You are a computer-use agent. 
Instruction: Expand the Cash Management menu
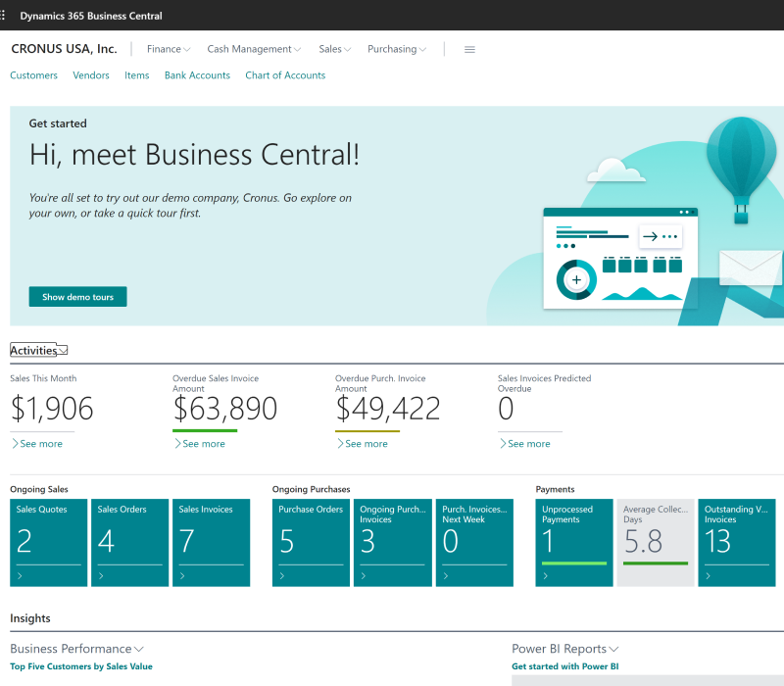click(254, 49)
